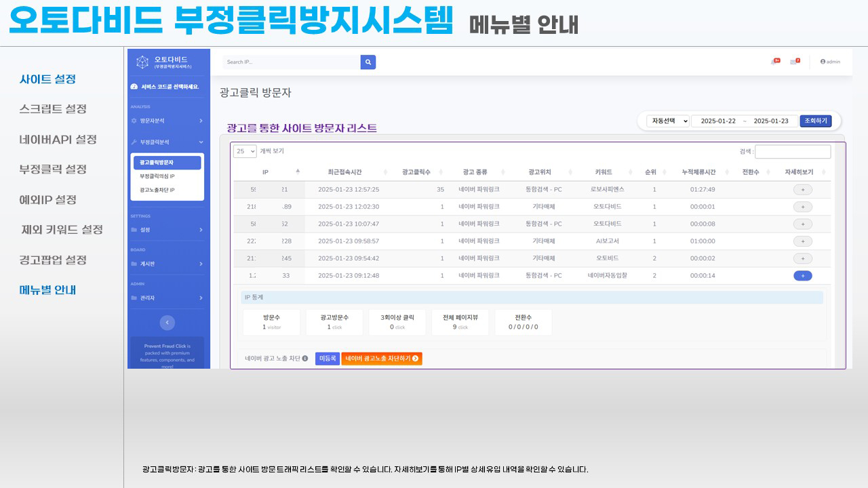The image size is (868, 488).
Task: Click the 검색 table filter input field
Action: (792, 152)
